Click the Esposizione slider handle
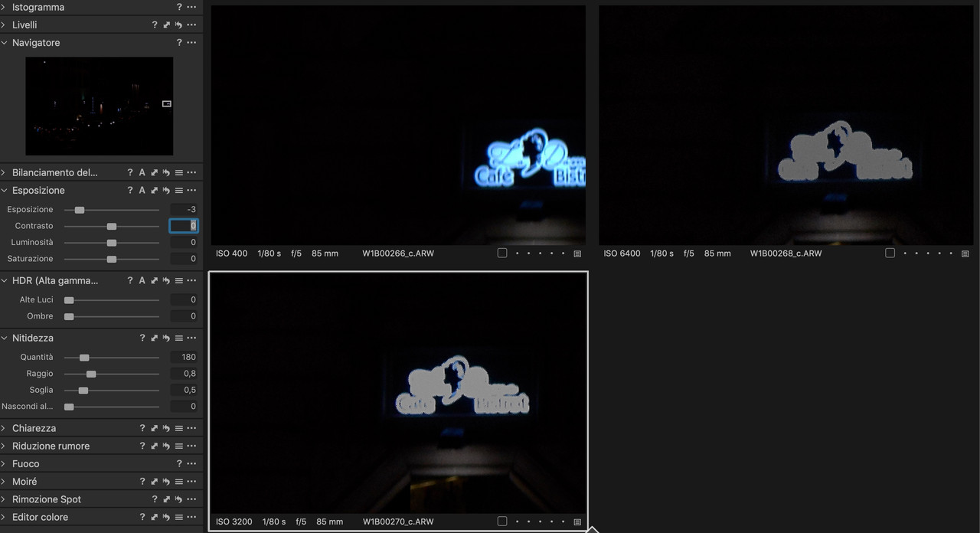Viewport: 980px width, 533px height. pyautogui.click(x=79, y=210)
